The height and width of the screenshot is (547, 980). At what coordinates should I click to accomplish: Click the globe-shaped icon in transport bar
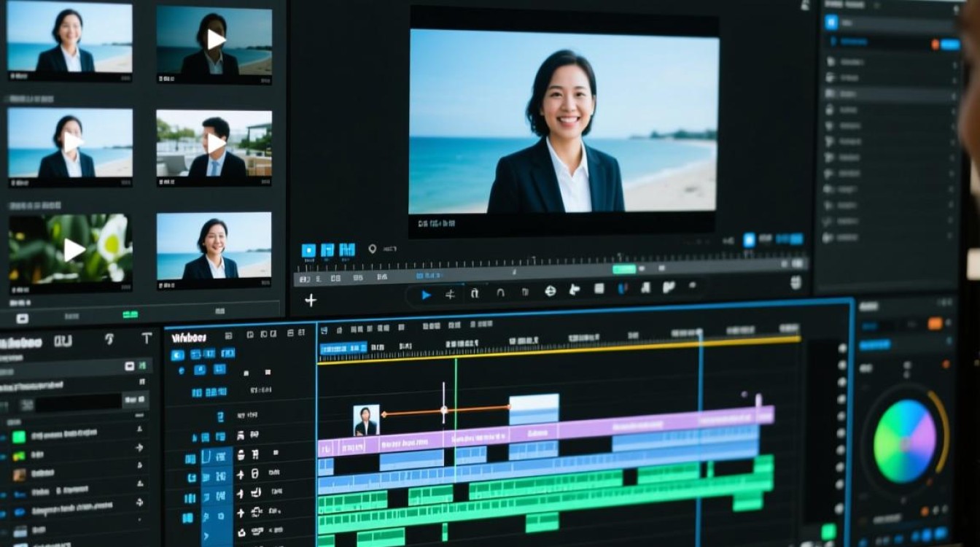tap(550, 291)
